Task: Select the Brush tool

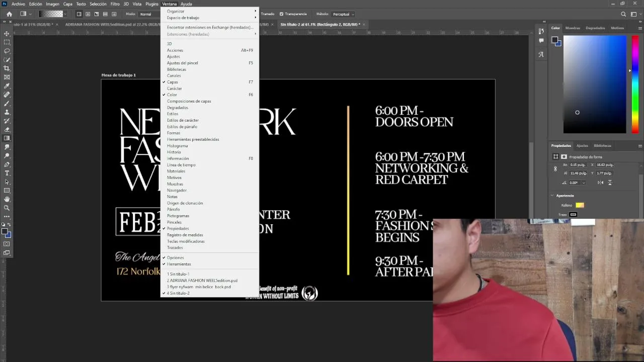Action: point(7,103)
